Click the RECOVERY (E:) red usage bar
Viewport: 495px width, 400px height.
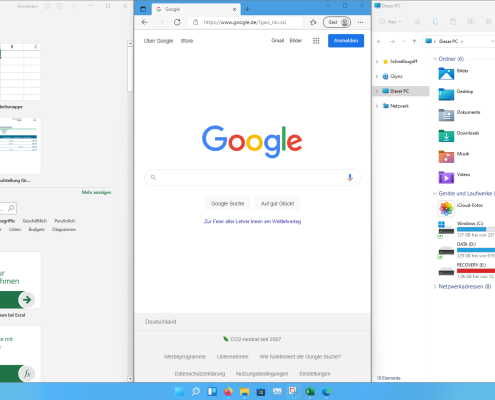pos(476,271)
